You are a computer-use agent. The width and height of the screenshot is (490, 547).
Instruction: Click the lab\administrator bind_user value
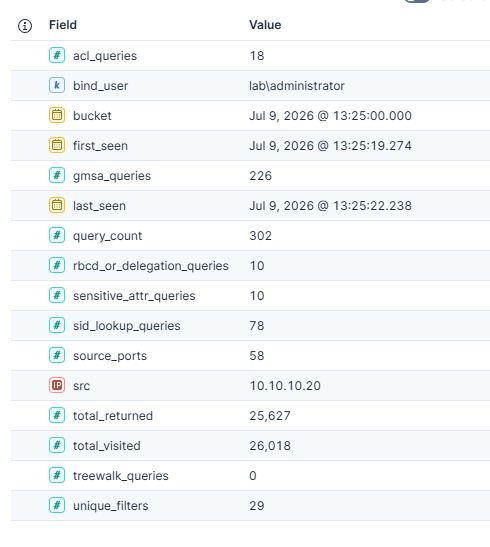[x=297, y=86]
